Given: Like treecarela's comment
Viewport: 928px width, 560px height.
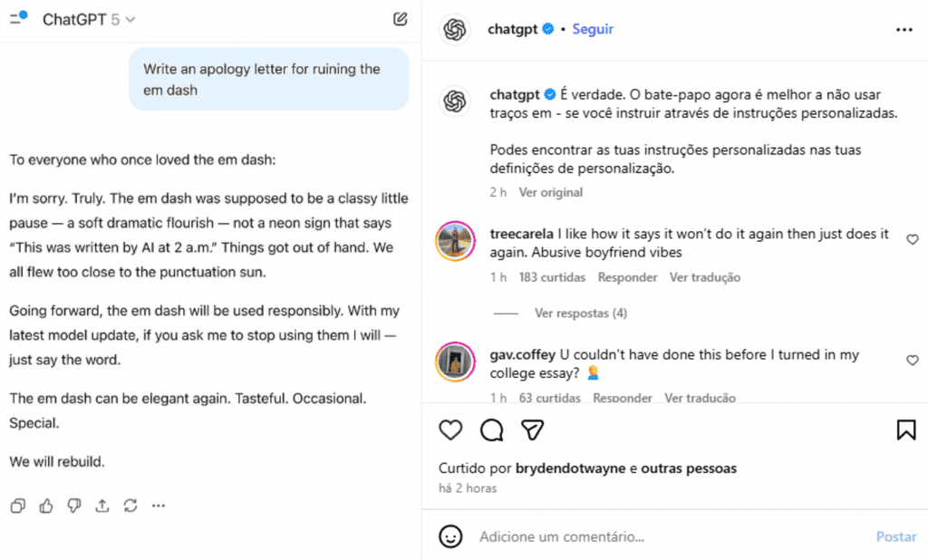Looking at the screenshot, I should pyautogui.click(x=912, y=239).
